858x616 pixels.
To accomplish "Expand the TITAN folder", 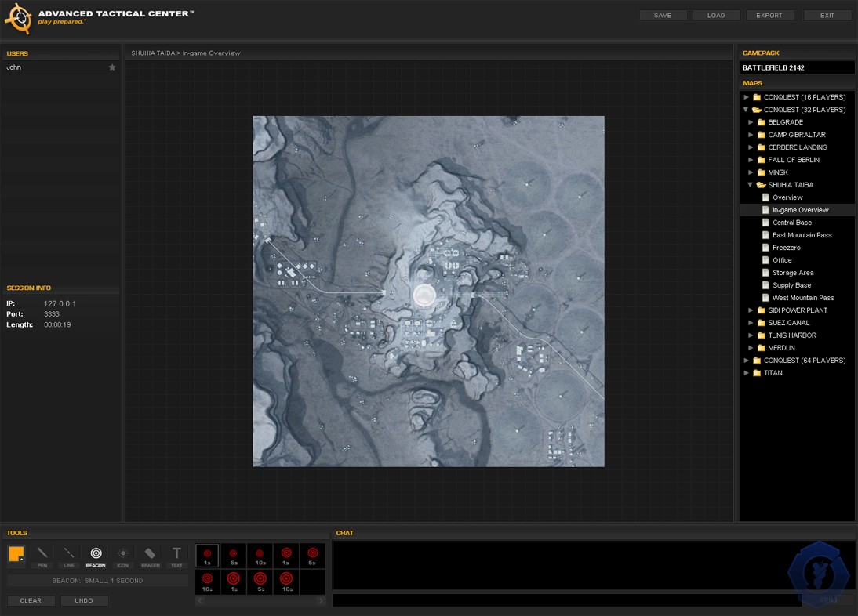I will [747, 373].
